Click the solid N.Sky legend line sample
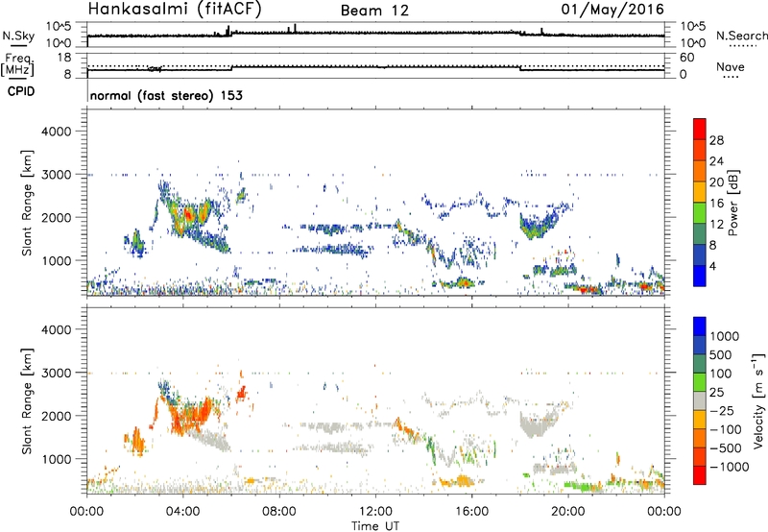This screenshot has height=532, width=768. click(18, 46)
